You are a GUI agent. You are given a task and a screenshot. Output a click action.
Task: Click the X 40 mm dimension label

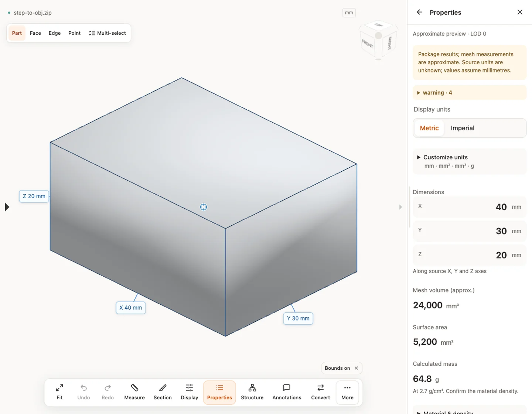[131, 308]
